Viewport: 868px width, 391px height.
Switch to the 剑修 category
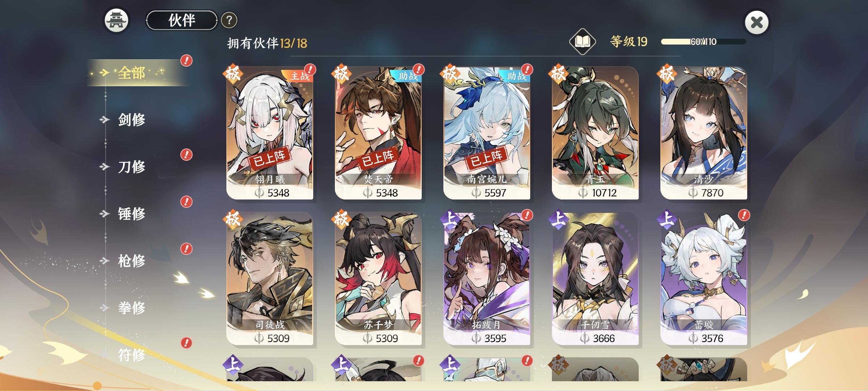132,119
